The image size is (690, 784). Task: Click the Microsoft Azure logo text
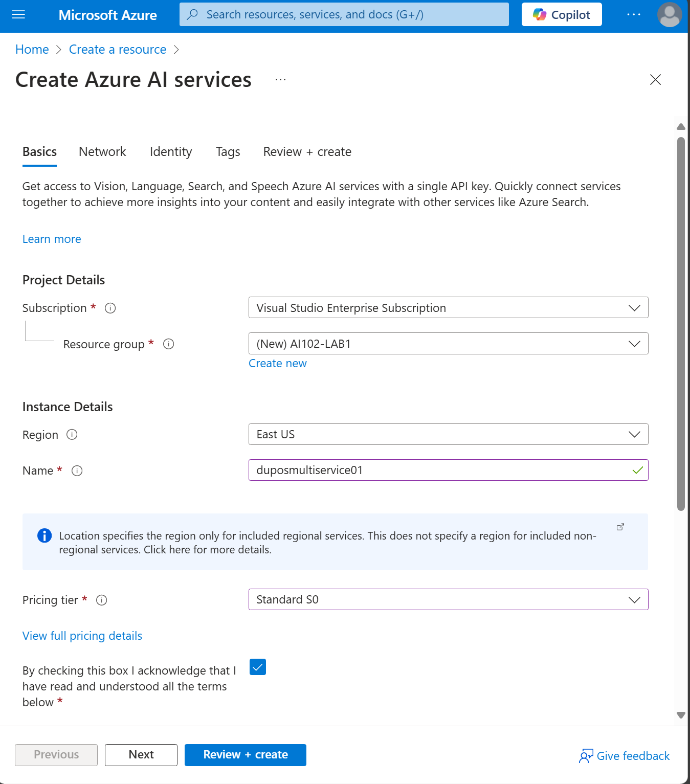[x=107, y=15]
